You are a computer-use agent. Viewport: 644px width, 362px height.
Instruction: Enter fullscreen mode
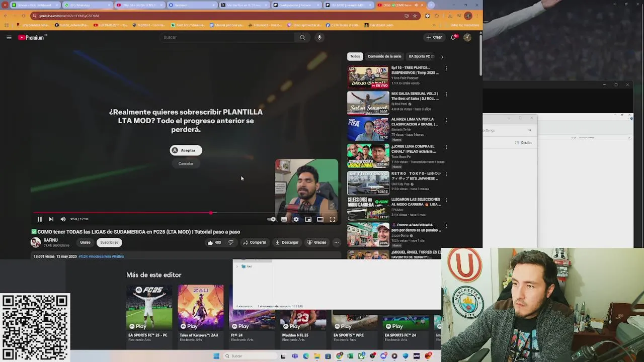[x=333, y=219]
